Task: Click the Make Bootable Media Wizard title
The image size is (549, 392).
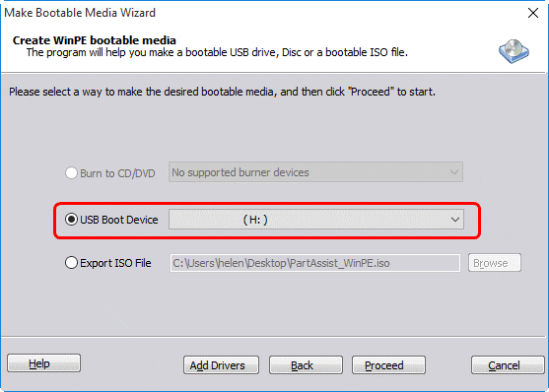Action: coord(80,13)
